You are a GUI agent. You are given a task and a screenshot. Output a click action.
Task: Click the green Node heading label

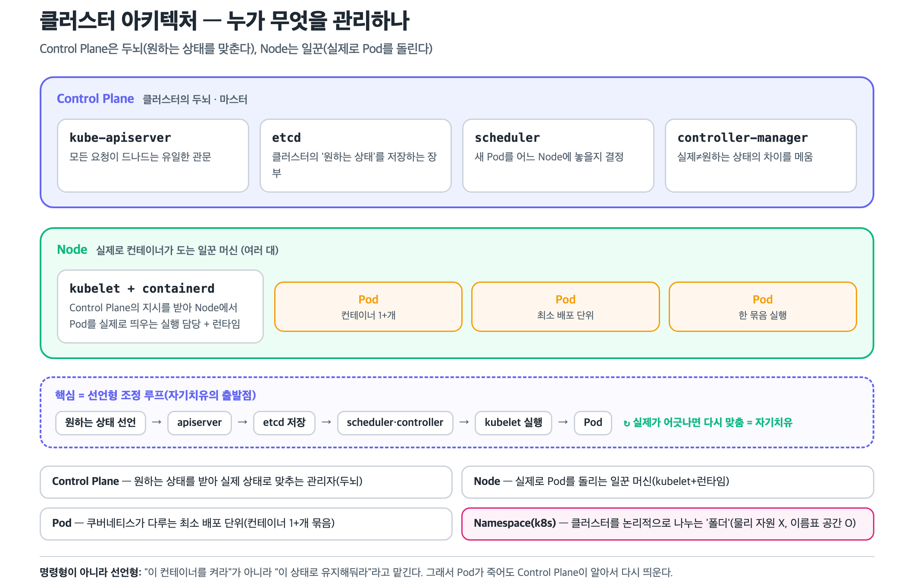point(72,250)
